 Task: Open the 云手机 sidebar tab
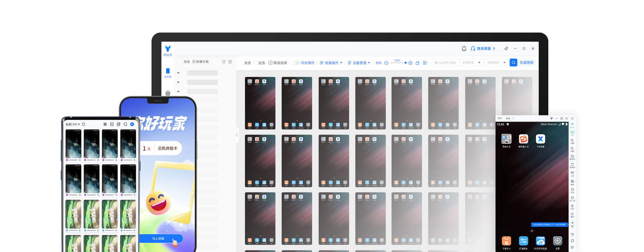(167, 73)
